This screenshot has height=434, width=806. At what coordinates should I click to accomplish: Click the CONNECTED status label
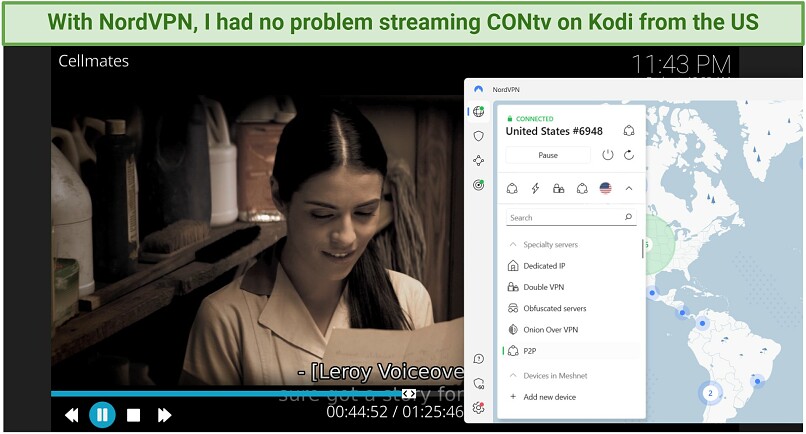tap(535, 119)
